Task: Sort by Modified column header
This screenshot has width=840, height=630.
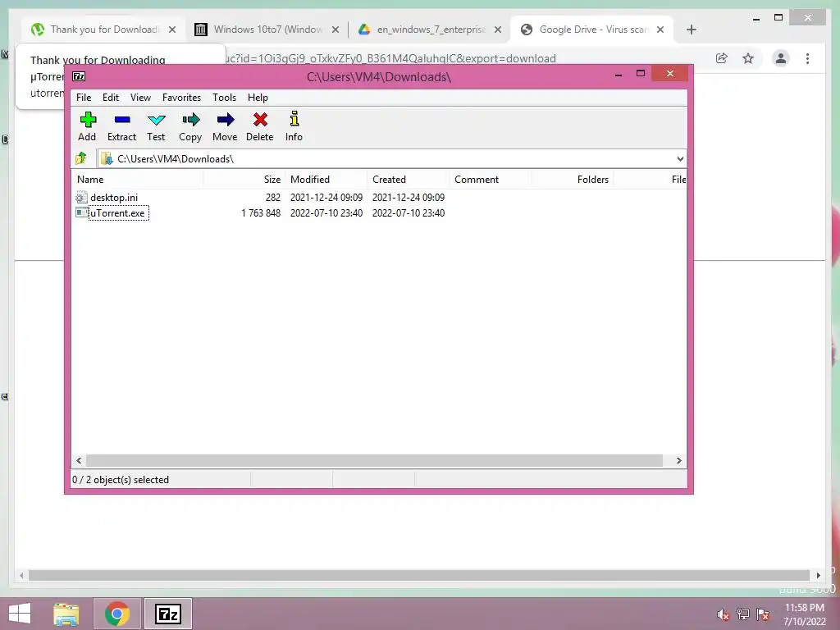Action: [326, 180]
